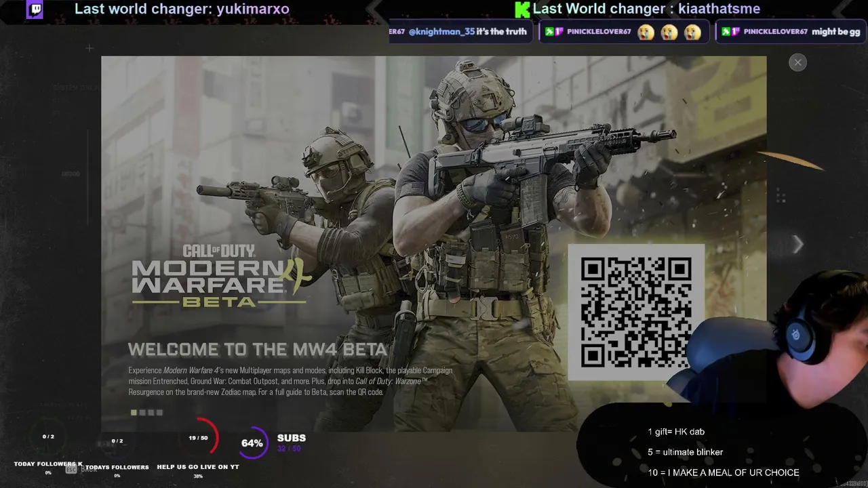Click the 'HELP US GO LIVE ON YT' label
The width and height of the screenshot is (868, 488).
click(x=198, y=467)
